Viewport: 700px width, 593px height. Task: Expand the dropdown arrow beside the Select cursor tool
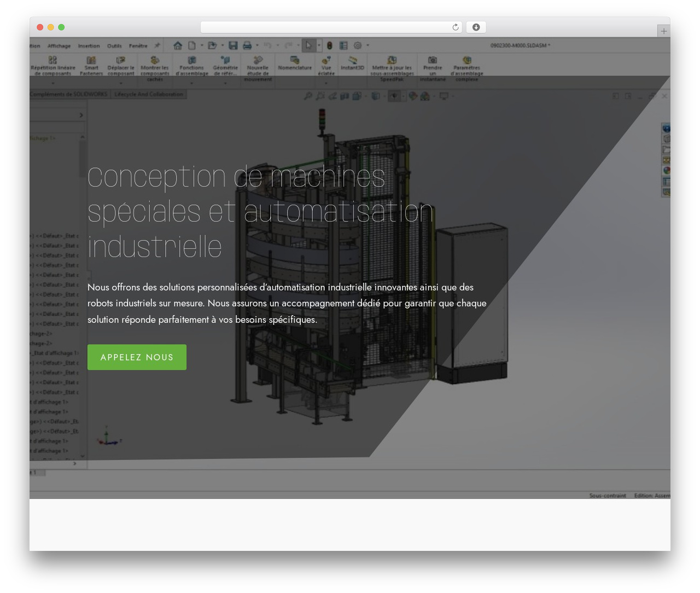(x=319, y=45)
